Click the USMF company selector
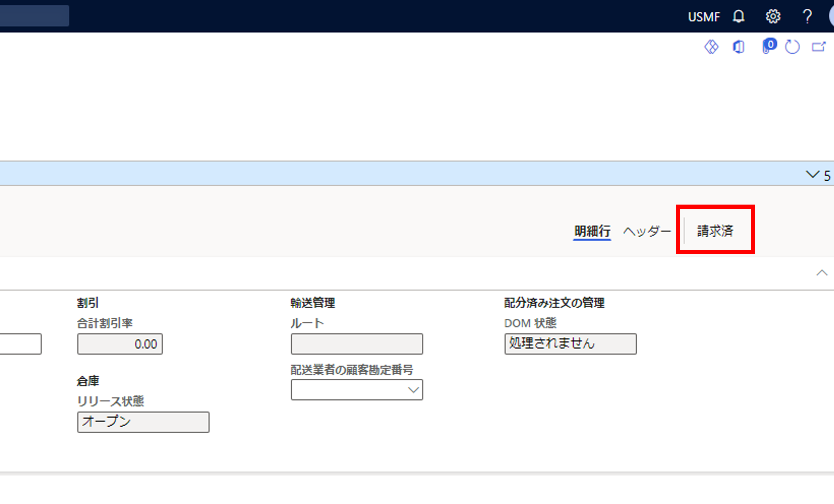Viewport: 834px width, 504px height. [x=704, y=17]
